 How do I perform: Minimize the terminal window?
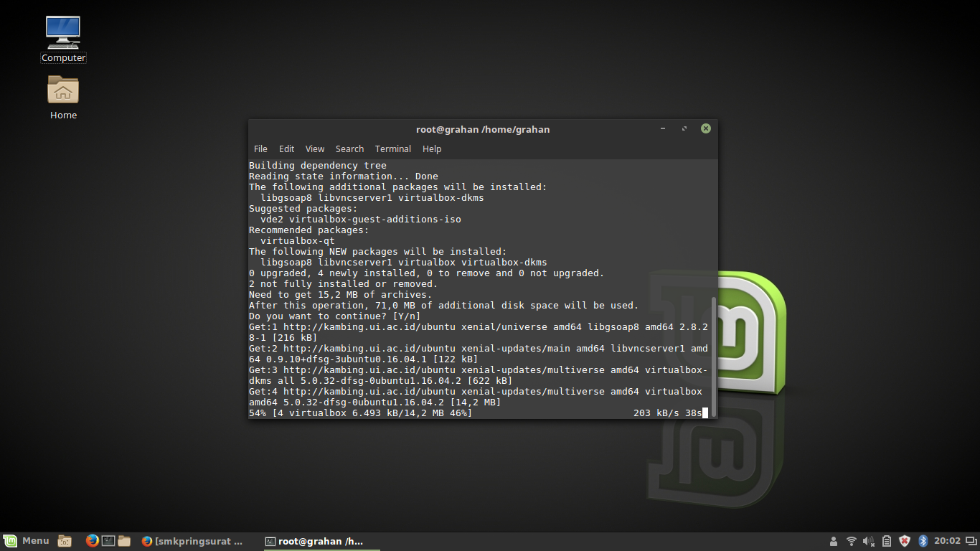point(663,128)
